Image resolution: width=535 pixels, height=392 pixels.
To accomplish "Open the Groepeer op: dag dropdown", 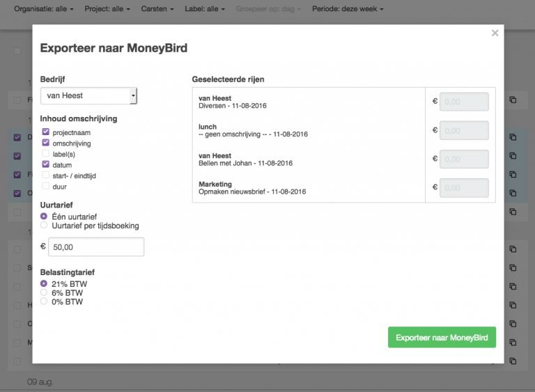I will click(268, 9).
